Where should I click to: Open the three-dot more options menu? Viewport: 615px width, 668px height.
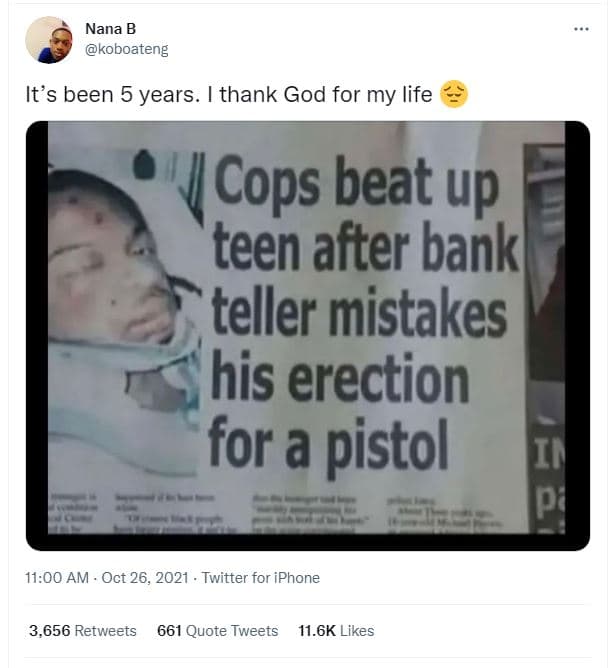point(581,28)
